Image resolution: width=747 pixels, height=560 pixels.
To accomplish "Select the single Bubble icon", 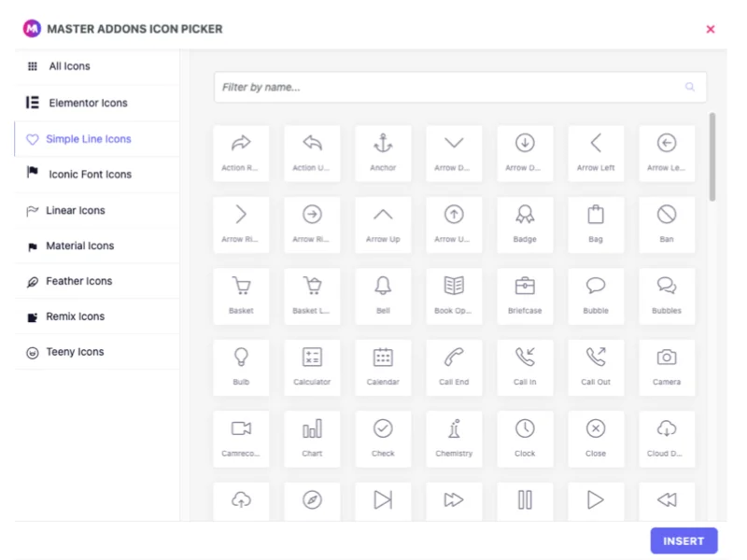I will point(596,296).
